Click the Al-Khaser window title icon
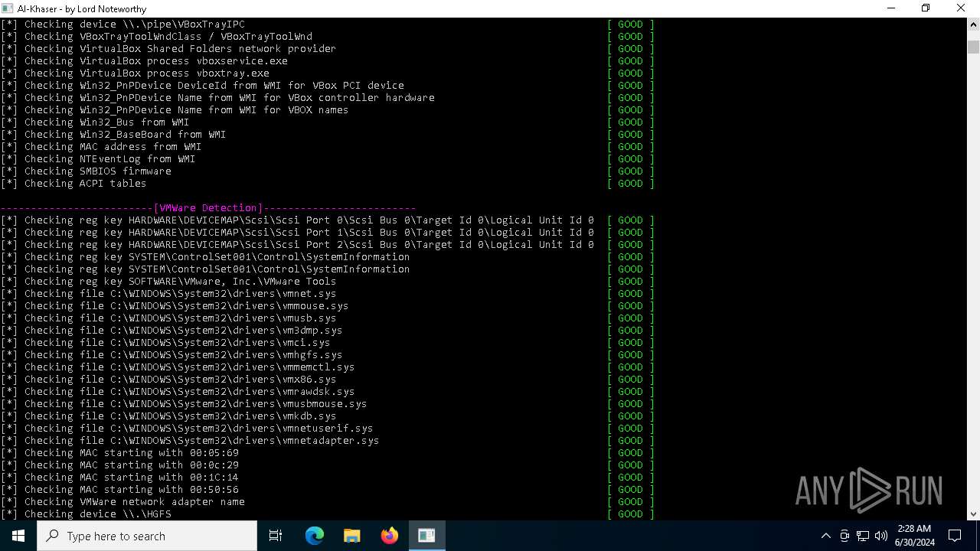This screenshot has width=980, height=551. 8,8
